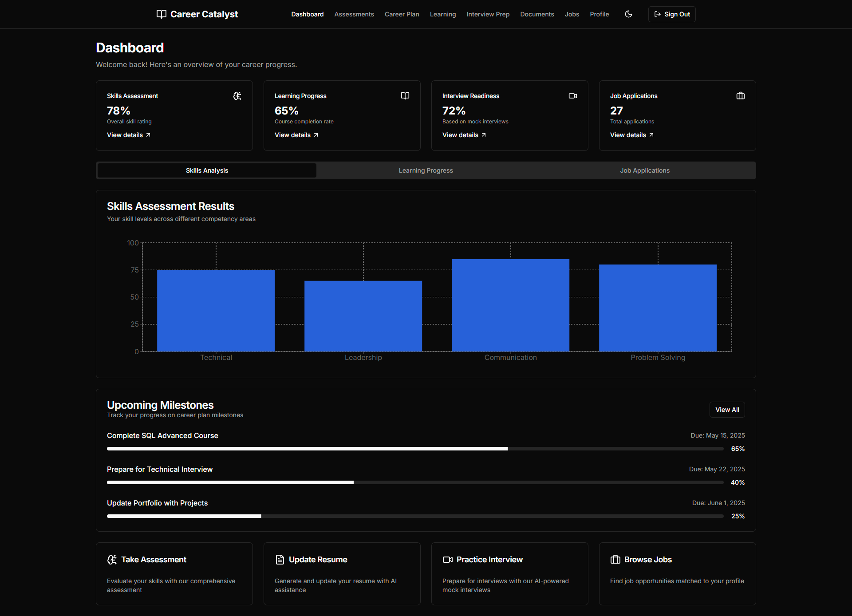Click the 'Upcoming Milestones' heading
This screenshot has width=852, height=616.
[x=160, y=405]
